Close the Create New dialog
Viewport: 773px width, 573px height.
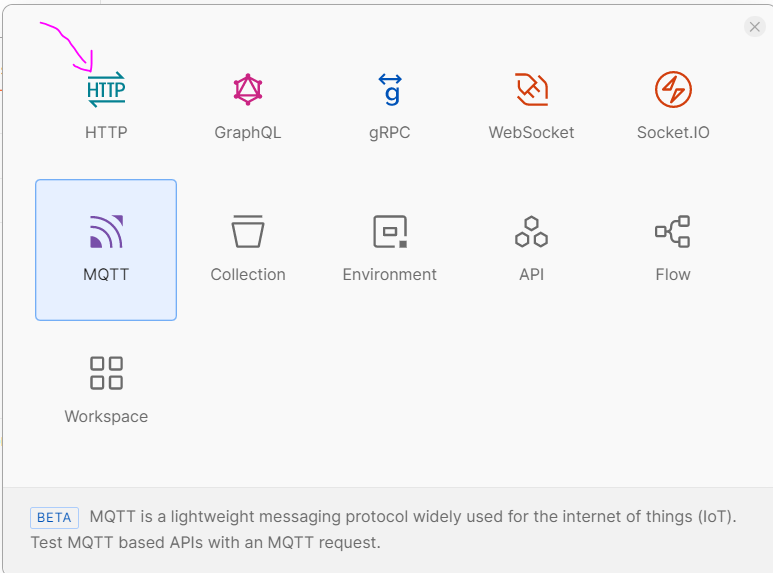point(755,27)
